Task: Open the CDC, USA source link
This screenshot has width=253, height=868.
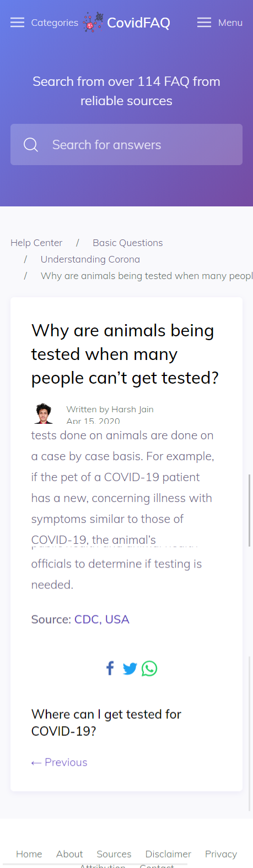Action: pyautogui.click(x=102, y=619)
